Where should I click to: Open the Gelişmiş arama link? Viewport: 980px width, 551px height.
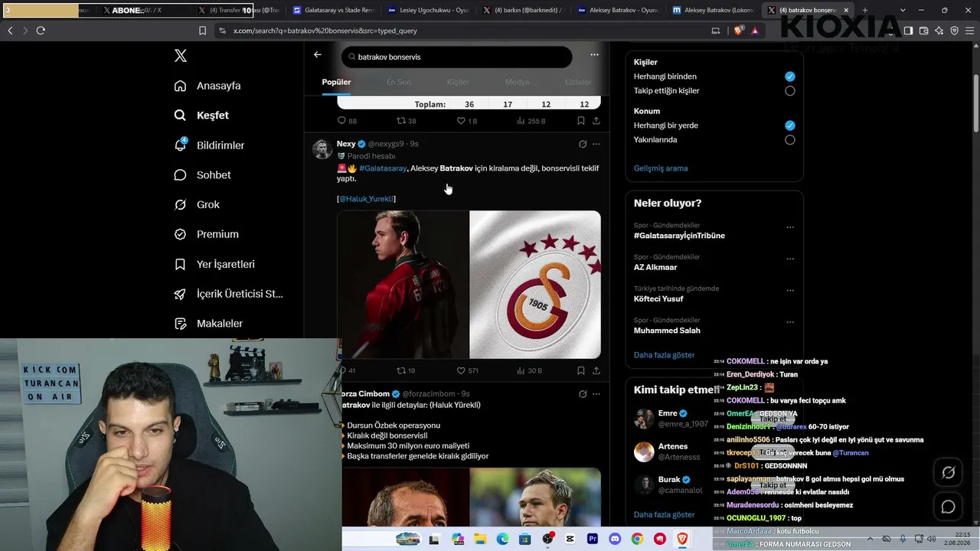click(661, 168)
